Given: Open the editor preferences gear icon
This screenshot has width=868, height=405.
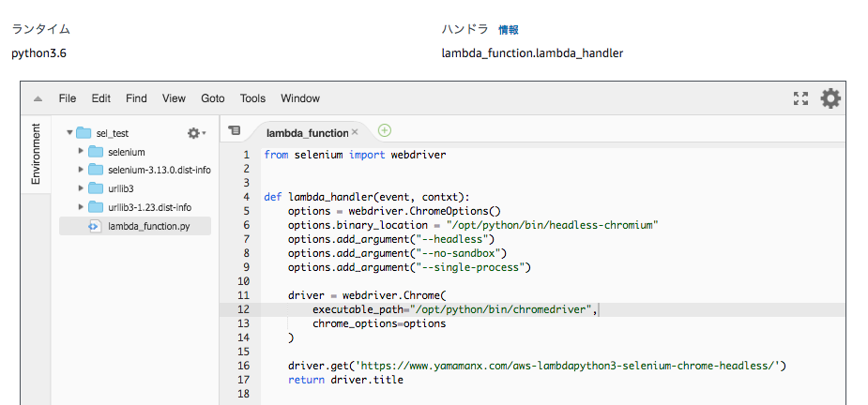Looking at the screenshot, I should (830, 98).
